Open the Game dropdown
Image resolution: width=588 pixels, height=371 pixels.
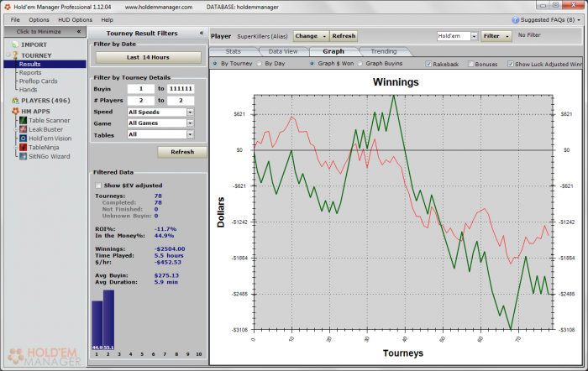pos(190,123)
